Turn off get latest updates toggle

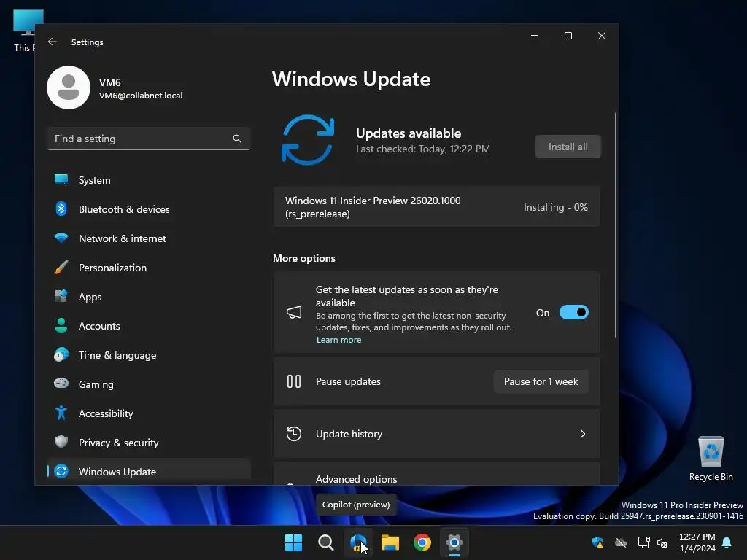click(574, 312)
